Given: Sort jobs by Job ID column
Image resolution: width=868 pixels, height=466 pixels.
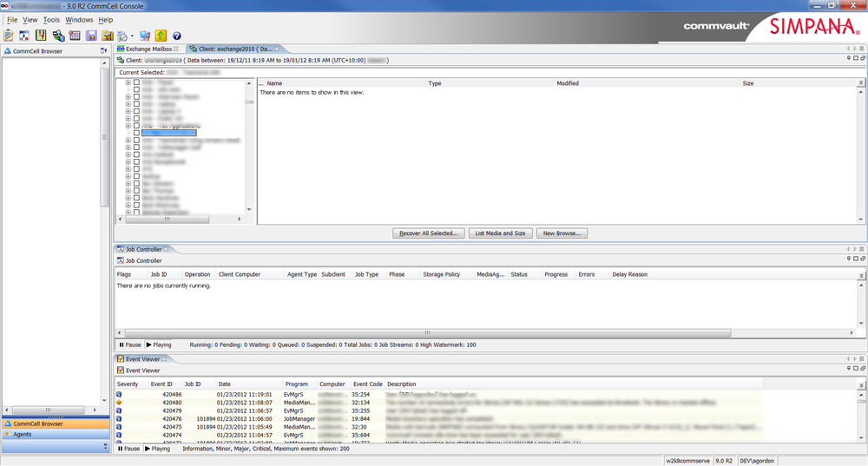Looking at the screenshot, I should [159, 274].
